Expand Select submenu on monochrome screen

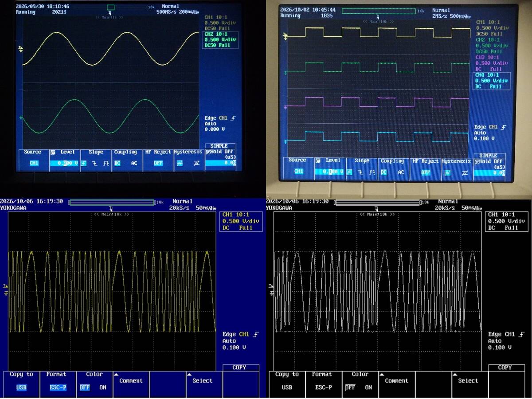pos(469,384)
